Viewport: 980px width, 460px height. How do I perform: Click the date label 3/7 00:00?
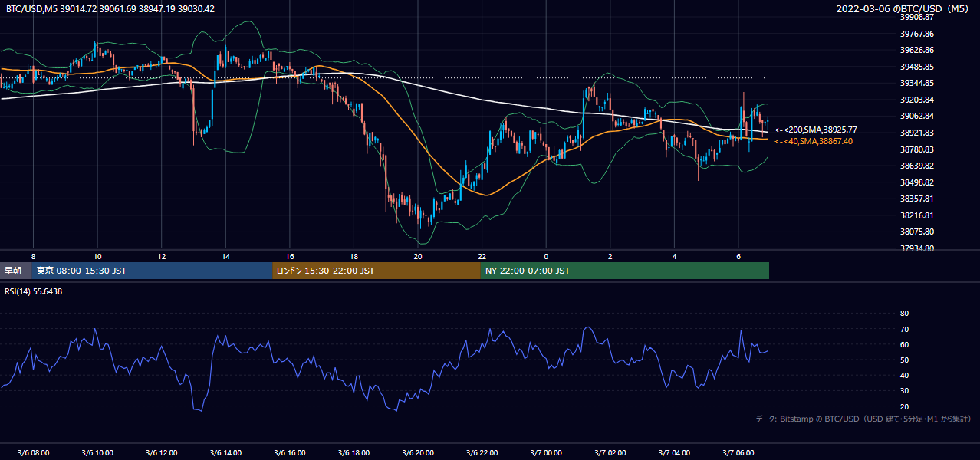click(546, 453)
